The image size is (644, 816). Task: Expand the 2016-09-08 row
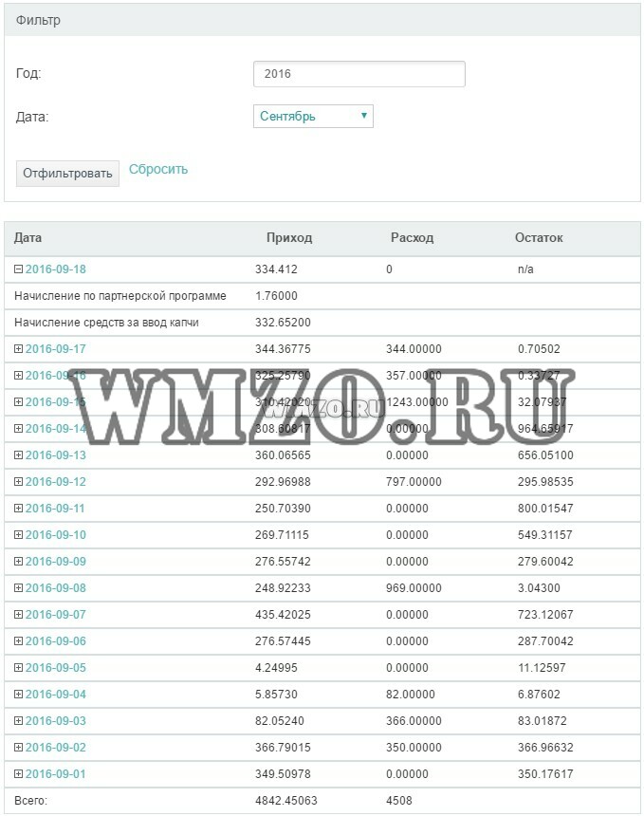[18, 587]
